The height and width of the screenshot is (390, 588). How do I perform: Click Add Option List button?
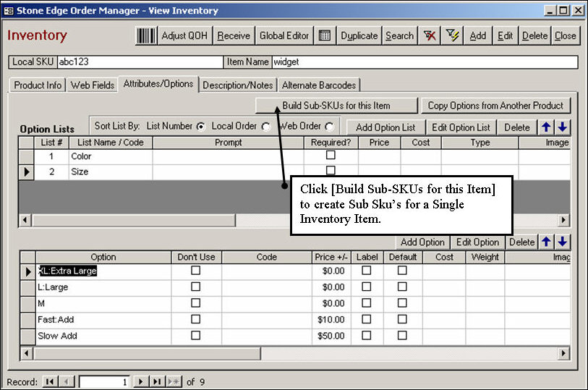385,127
